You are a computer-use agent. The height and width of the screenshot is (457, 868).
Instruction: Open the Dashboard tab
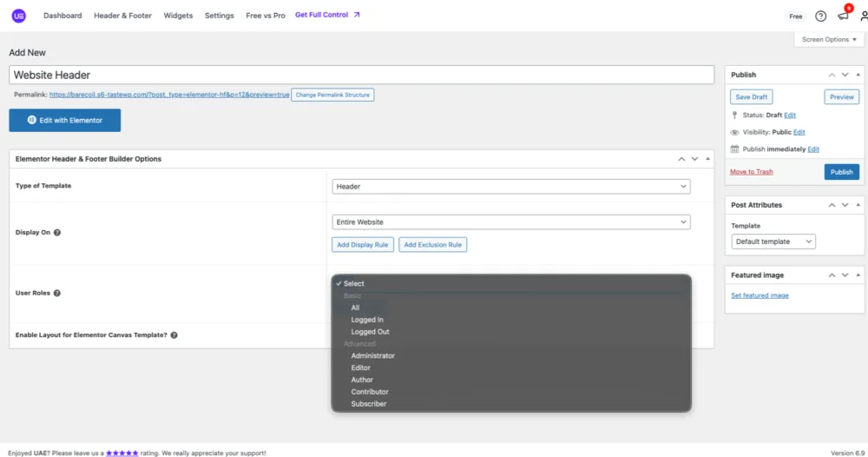pos(62,16)
